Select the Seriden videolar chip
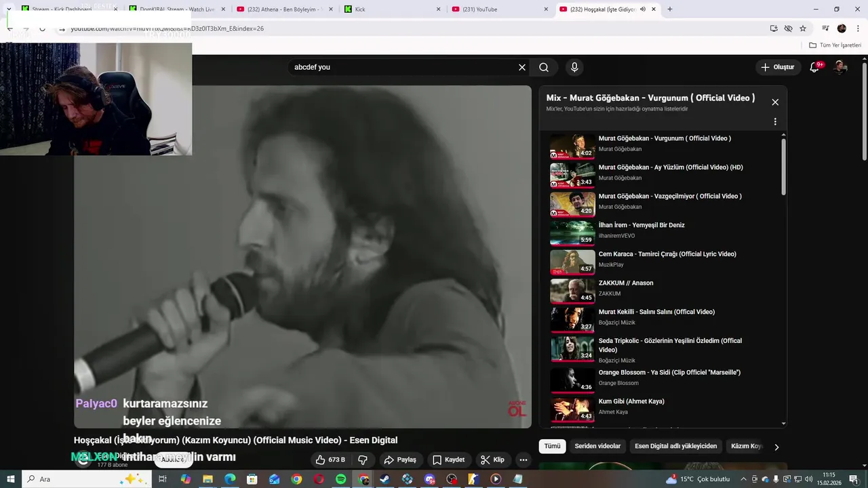868x488 pixels. (x=597, y=447)
